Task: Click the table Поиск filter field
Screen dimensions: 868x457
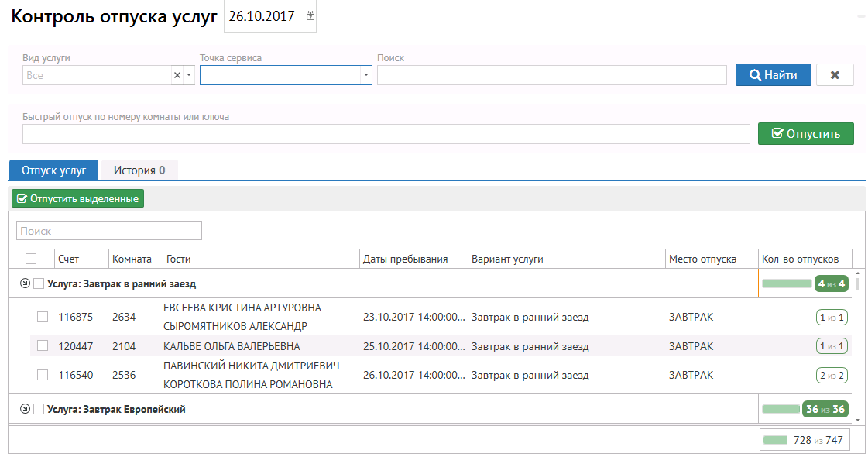Action: pos(109,231)
